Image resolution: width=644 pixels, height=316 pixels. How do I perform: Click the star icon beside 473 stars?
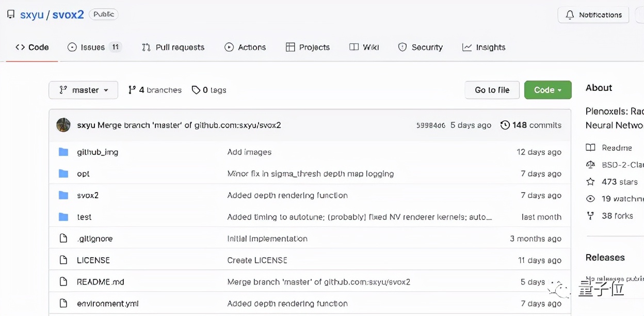590,182
